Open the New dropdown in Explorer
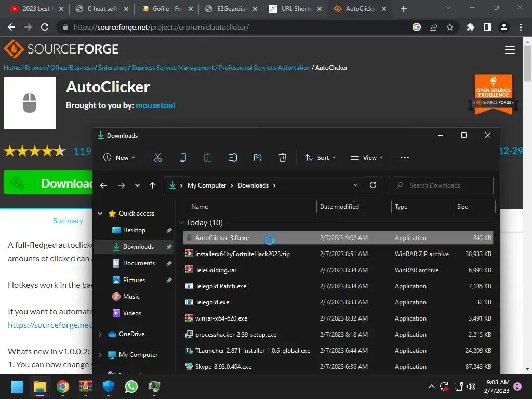532x399 pixels. [119, 158]
